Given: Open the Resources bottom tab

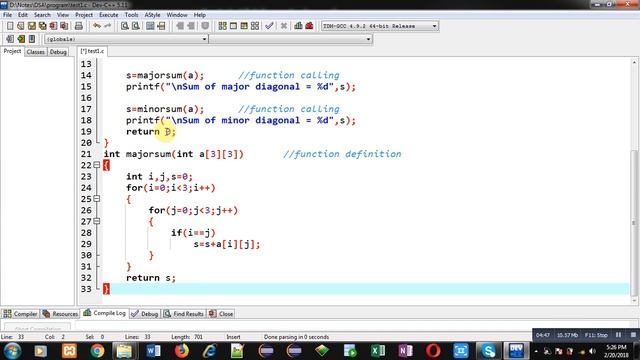Looking at the screenshot, I should (x=60, y=314).
